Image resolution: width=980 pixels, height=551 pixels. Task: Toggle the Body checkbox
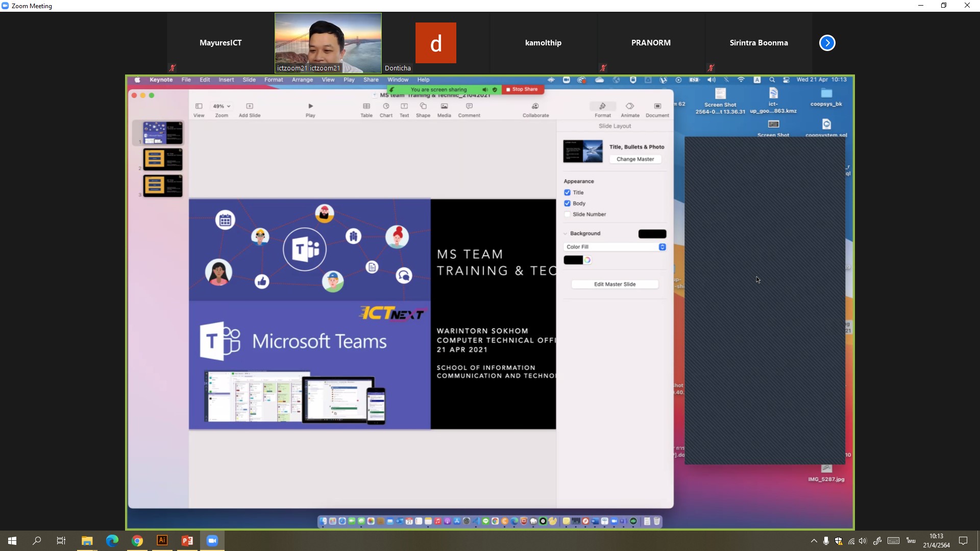567,203
